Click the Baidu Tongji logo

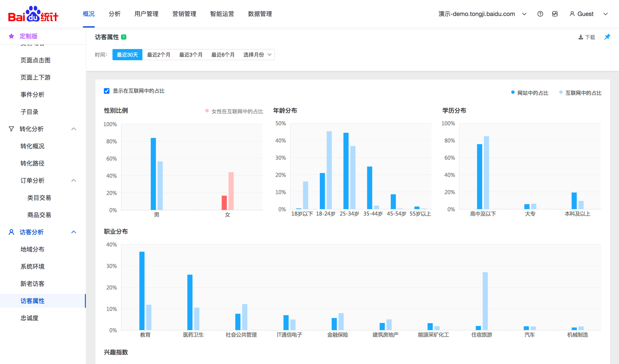(x=33, y=14)
